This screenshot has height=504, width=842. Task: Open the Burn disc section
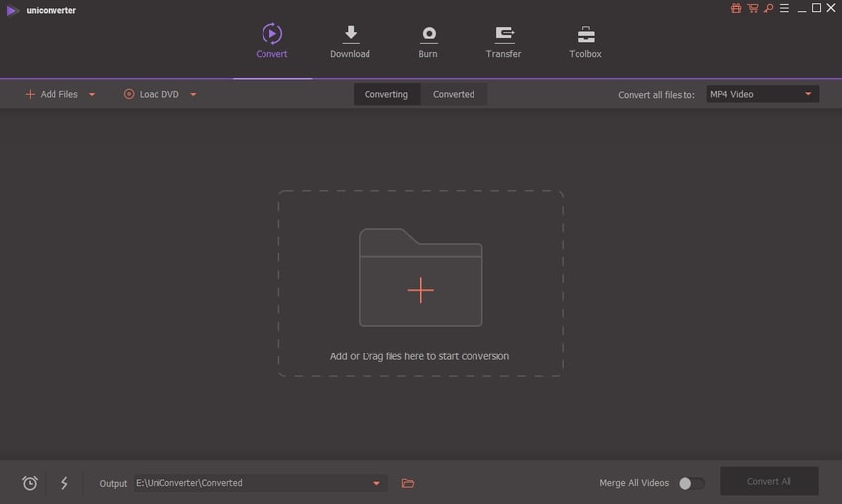[x=428, y=34]
